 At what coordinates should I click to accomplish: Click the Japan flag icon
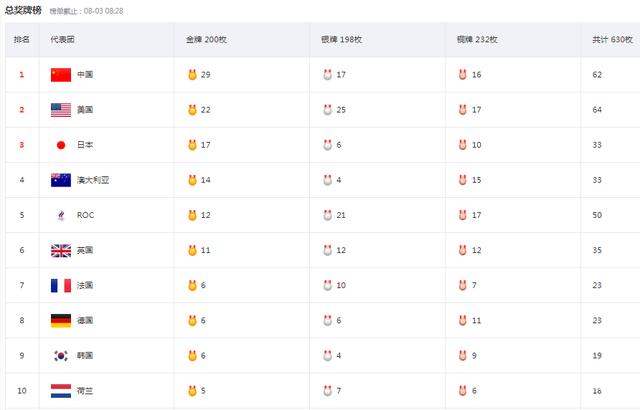(x=61, y=145)
